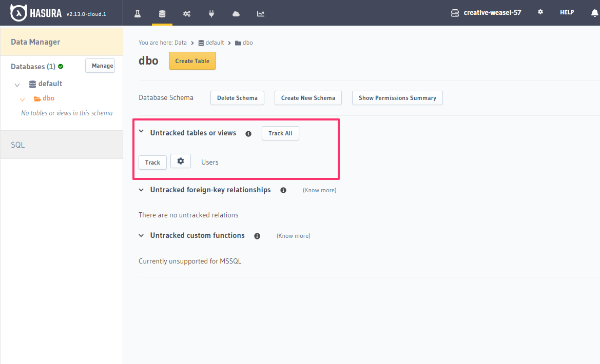This screenshot has height=364, width=600.
Task: Open Remote Schemas plug icon
Action: 211,14
